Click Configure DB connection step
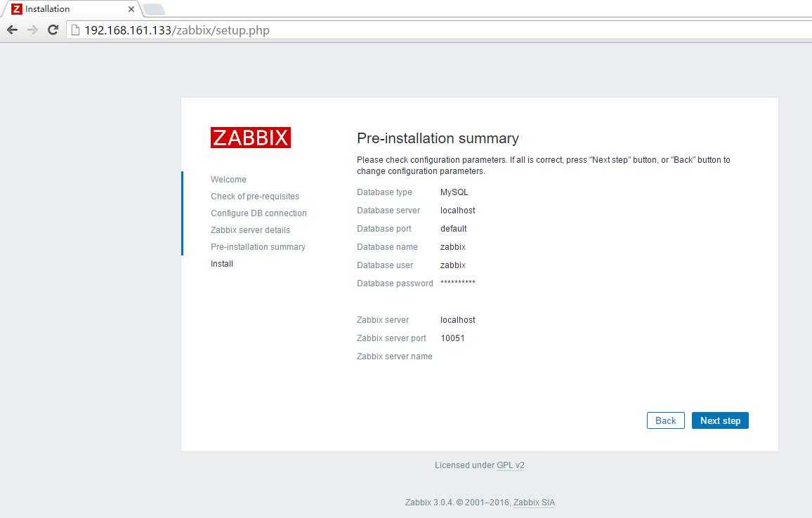Image resolution: width=812 pixels, height=518 pixels. (258, 213)
